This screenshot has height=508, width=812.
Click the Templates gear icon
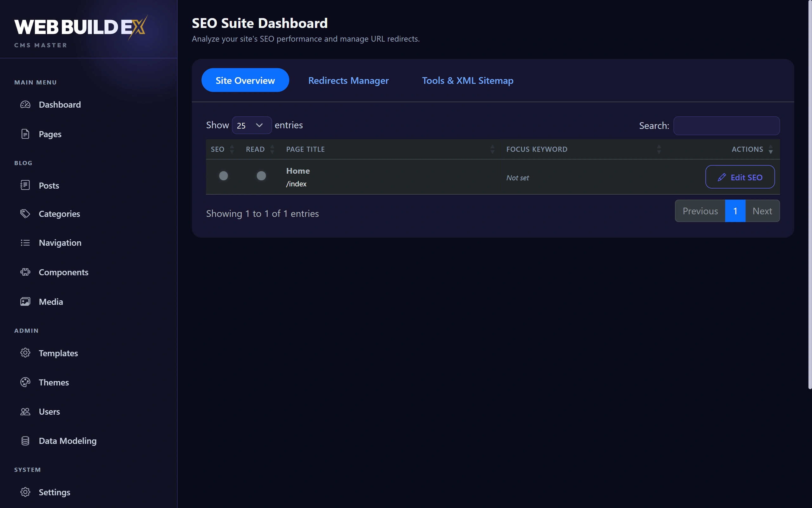coord(25,353)
